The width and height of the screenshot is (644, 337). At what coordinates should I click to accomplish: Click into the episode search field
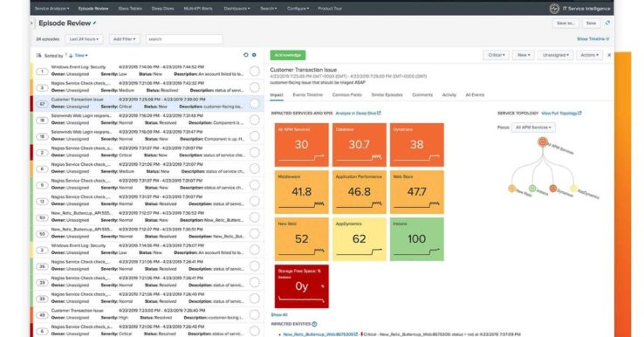[184, 39]
